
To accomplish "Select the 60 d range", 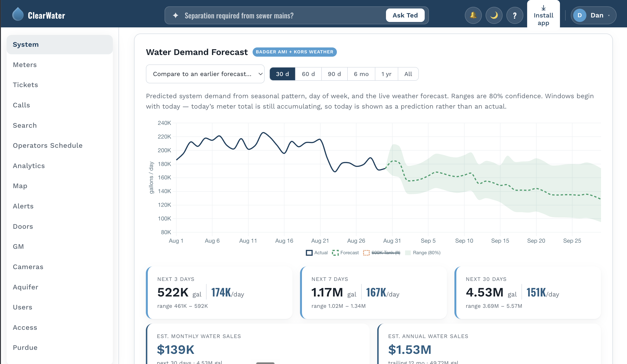I will click(308, 74).
